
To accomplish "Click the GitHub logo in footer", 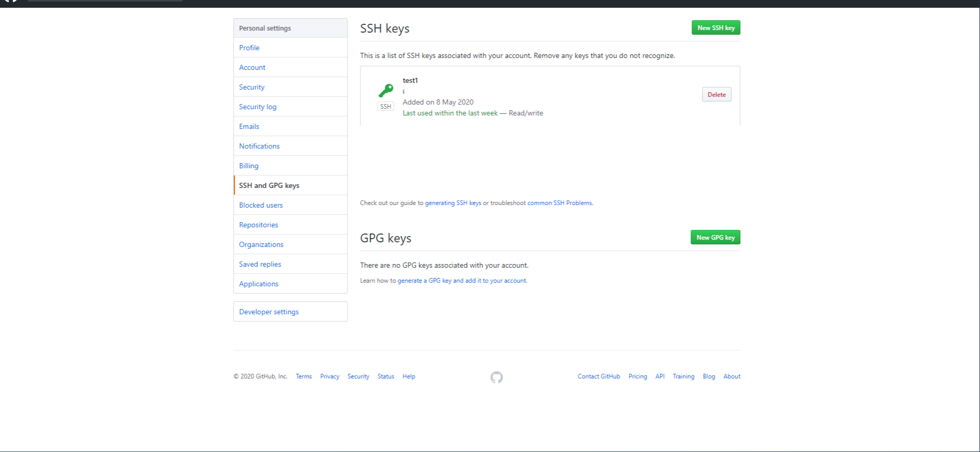I will tap(496, 377).
